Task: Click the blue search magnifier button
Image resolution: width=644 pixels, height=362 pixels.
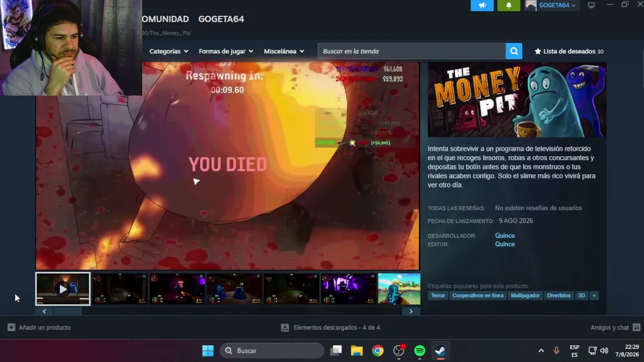Action: tap(514, 51)
